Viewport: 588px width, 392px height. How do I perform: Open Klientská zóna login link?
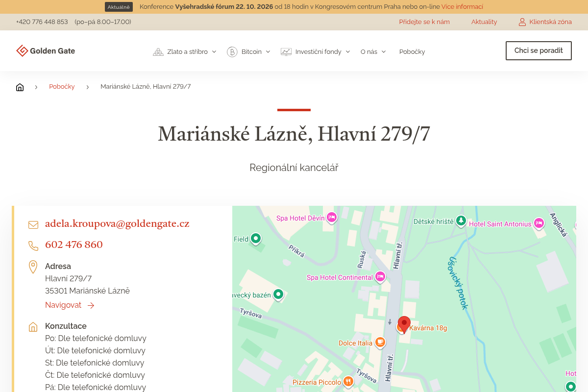(x=550, y=22)
